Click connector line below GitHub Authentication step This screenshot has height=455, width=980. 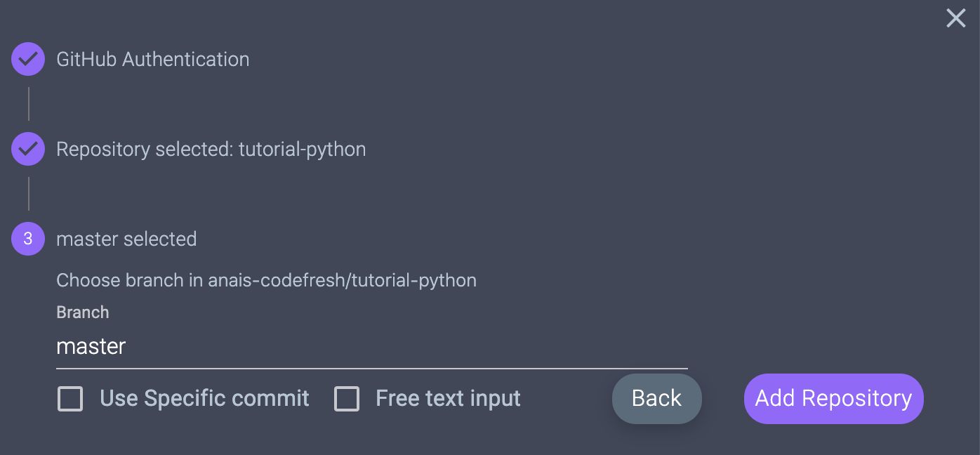[x=28, y=104]
